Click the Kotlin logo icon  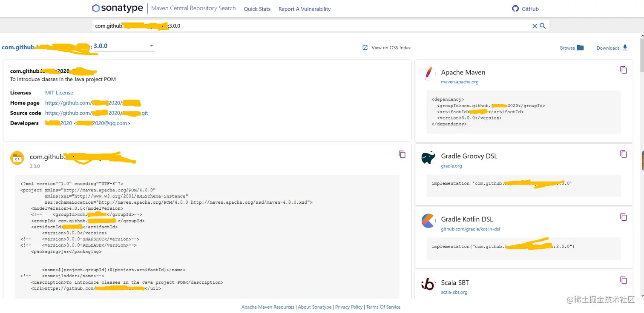(428, 221)
